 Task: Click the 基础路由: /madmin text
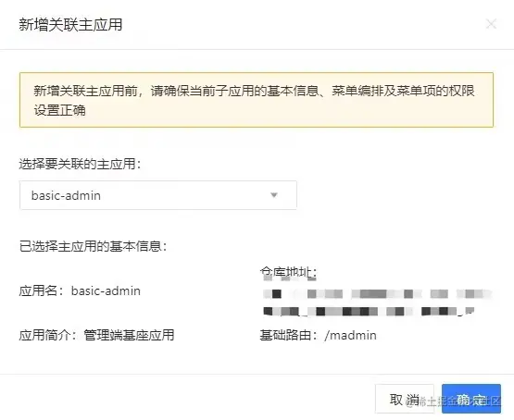pos(318,335)
